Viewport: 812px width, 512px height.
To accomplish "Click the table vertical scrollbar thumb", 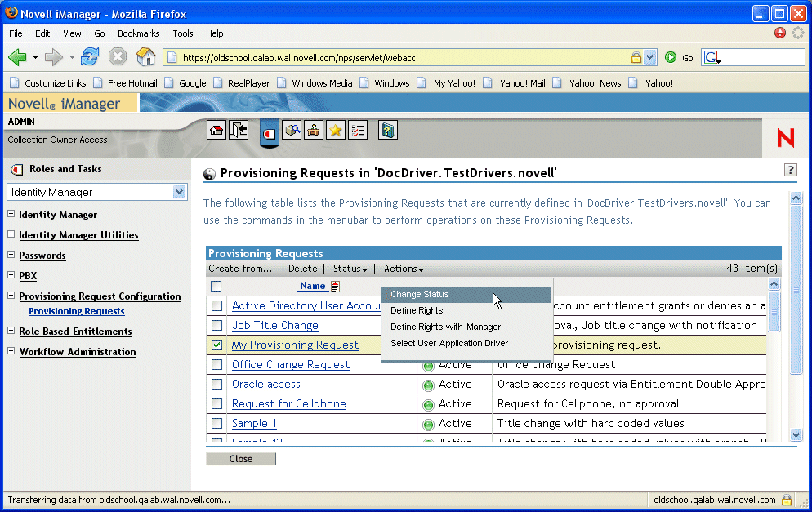I will 774,311.
